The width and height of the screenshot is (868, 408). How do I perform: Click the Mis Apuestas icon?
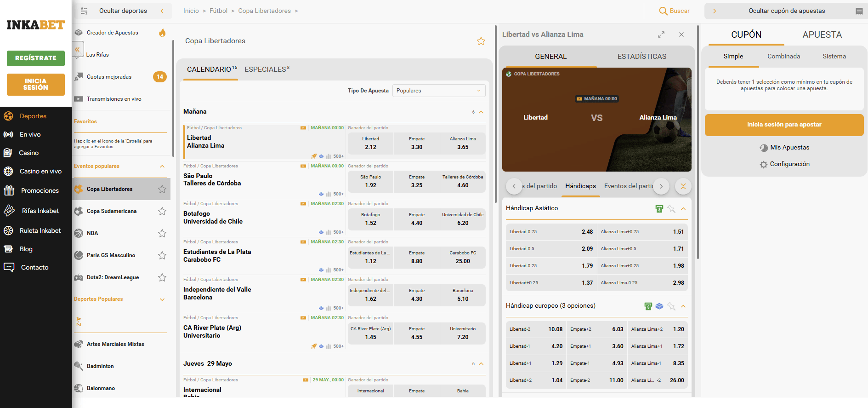tap(764, 148)
